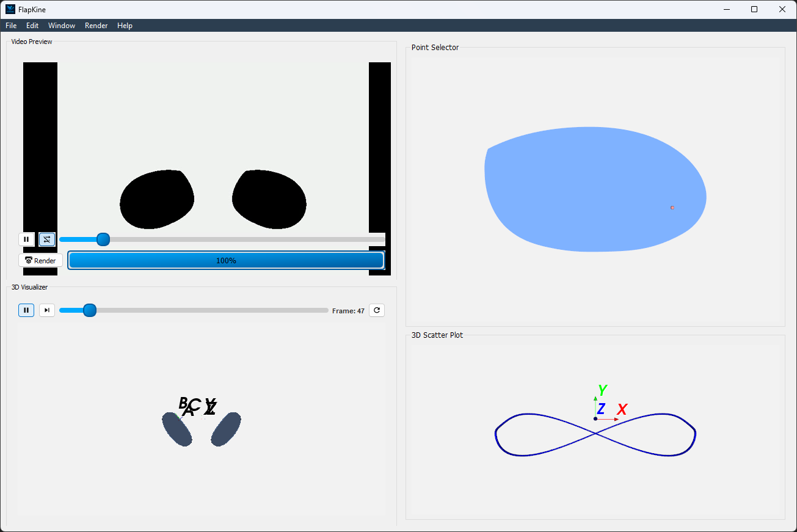Pause the video preview playback

[x=26, y=239]
